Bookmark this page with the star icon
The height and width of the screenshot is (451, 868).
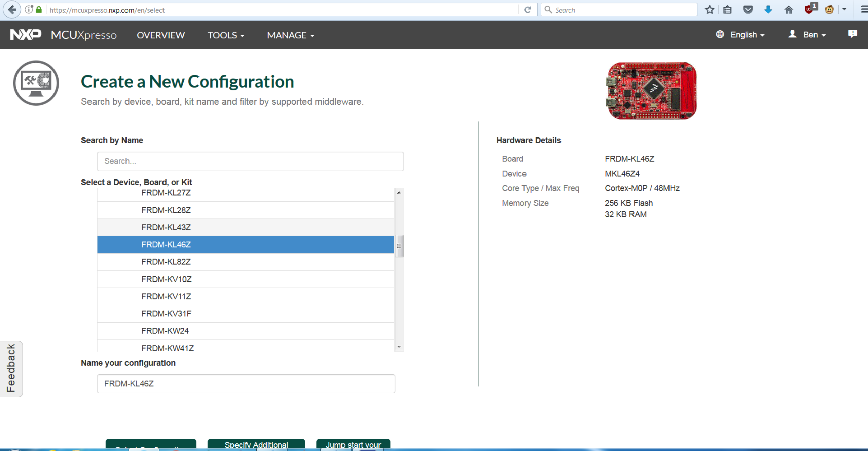point(710,9)
